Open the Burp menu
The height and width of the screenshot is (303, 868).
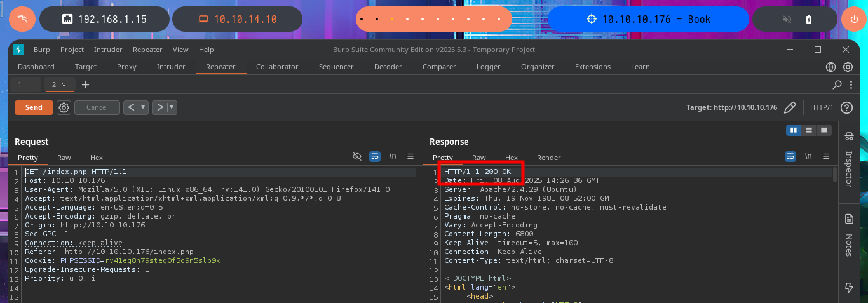pos(42,50)
